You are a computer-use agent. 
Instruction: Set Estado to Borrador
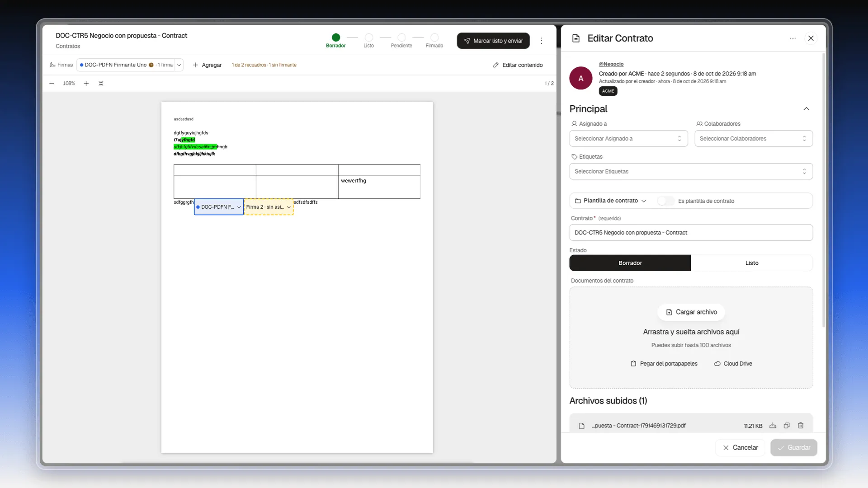(x=630, y=263)
